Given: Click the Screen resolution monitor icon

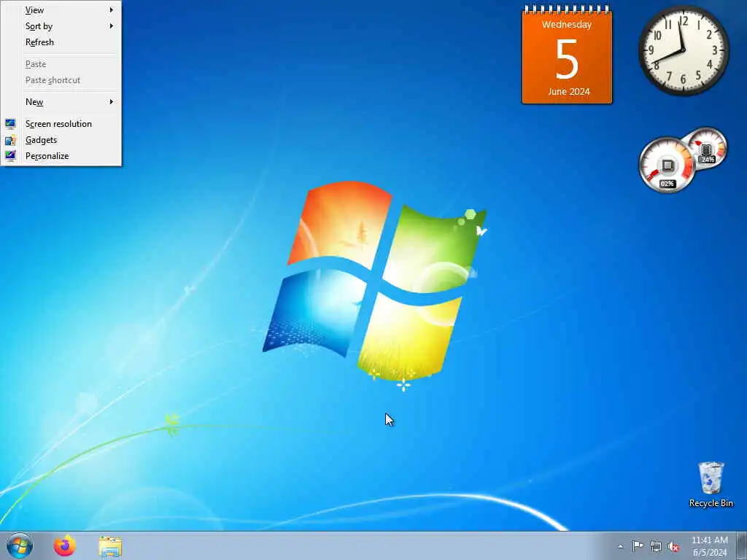Looking at the screenshot, I should 10,124.
